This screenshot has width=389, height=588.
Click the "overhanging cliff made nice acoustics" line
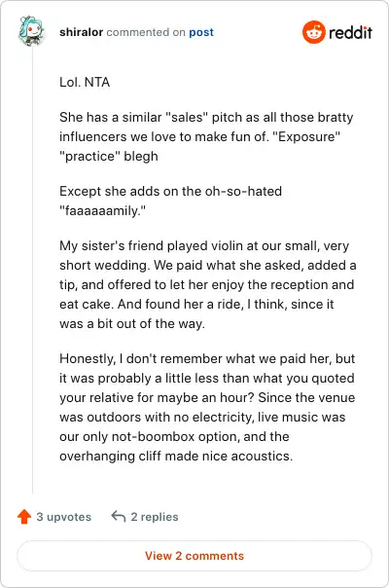tap(176, 456)
